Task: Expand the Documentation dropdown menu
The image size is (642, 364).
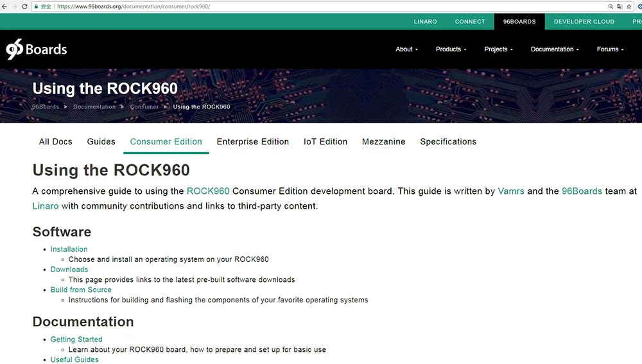Action: (555, 49)
